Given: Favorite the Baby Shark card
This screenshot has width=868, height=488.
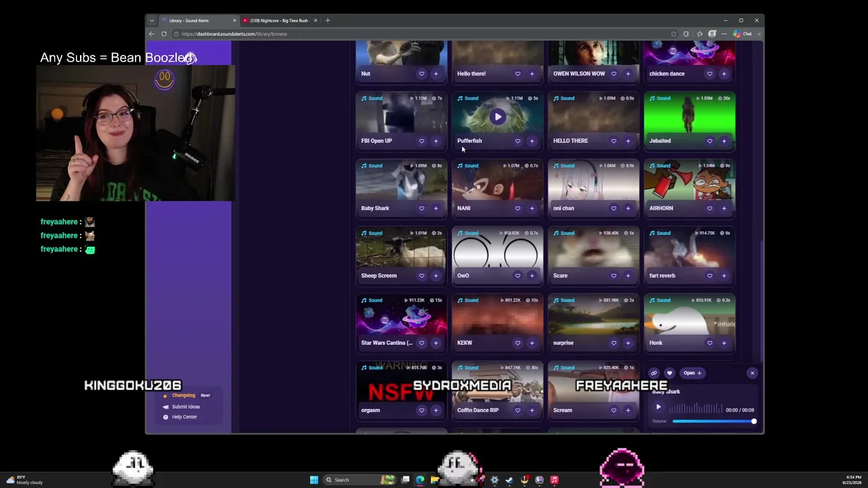Looking at the screenshot, I should (x=421, y=208).
